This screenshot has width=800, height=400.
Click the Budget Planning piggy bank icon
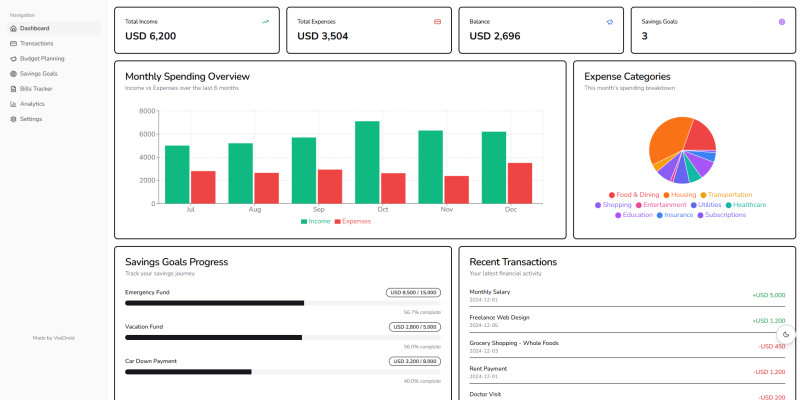pos(13,59)
